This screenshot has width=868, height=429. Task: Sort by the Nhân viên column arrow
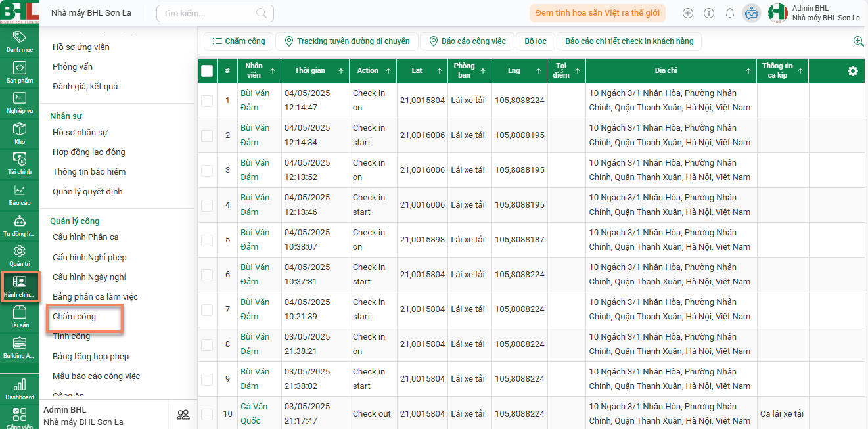tap(272, 71)
